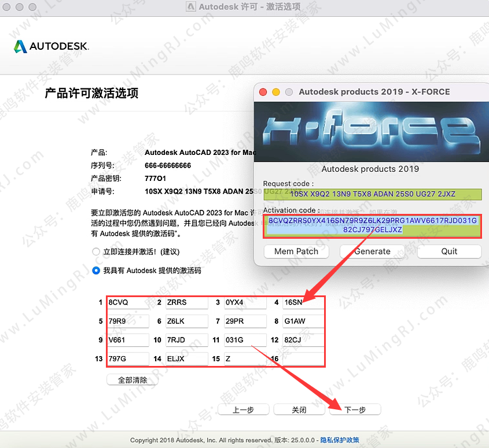This screenshot has height=448, width=489.
Task: Click the Generate button in X-FORCE window
Action: 372,251
